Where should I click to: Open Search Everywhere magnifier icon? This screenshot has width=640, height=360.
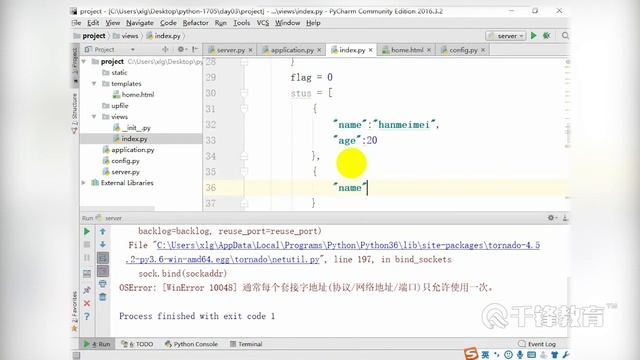tap(565, 36)
